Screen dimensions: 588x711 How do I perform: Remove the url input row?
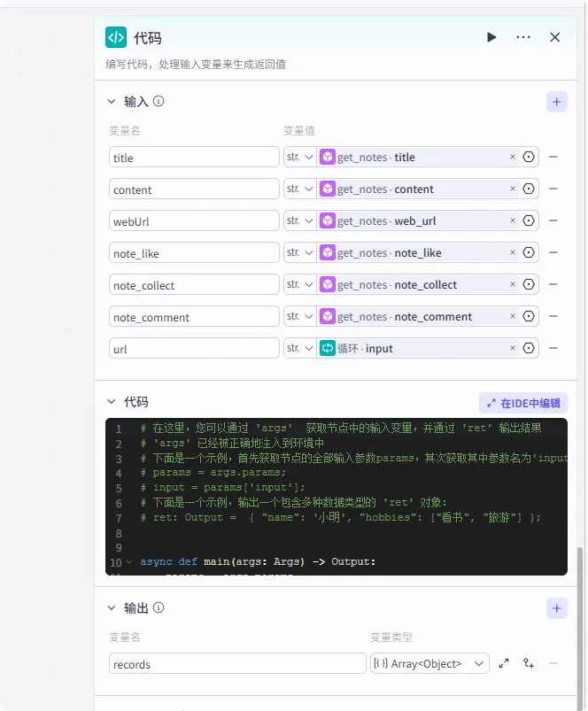coord(553,348)
